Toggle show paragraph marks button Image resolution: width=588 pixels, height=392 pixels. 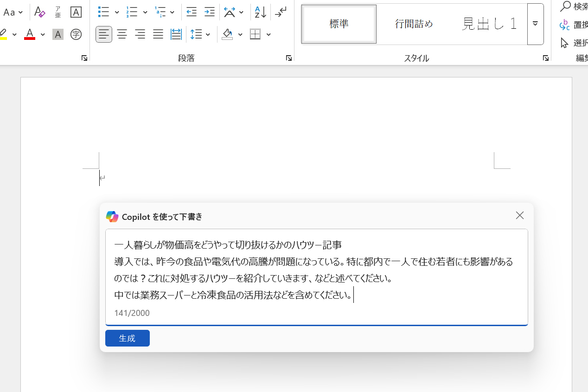[x=281, y=12]
